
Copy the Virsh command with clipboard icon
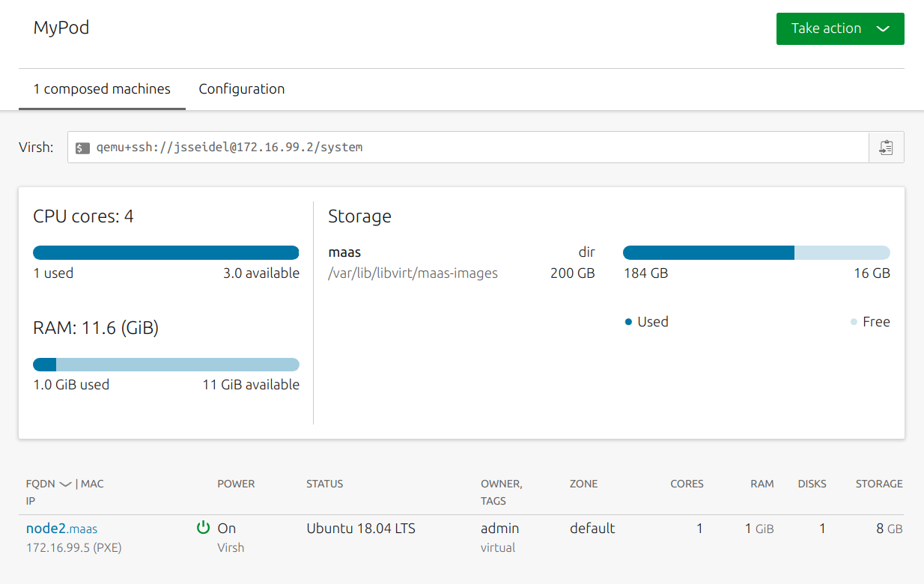point(886,147)
